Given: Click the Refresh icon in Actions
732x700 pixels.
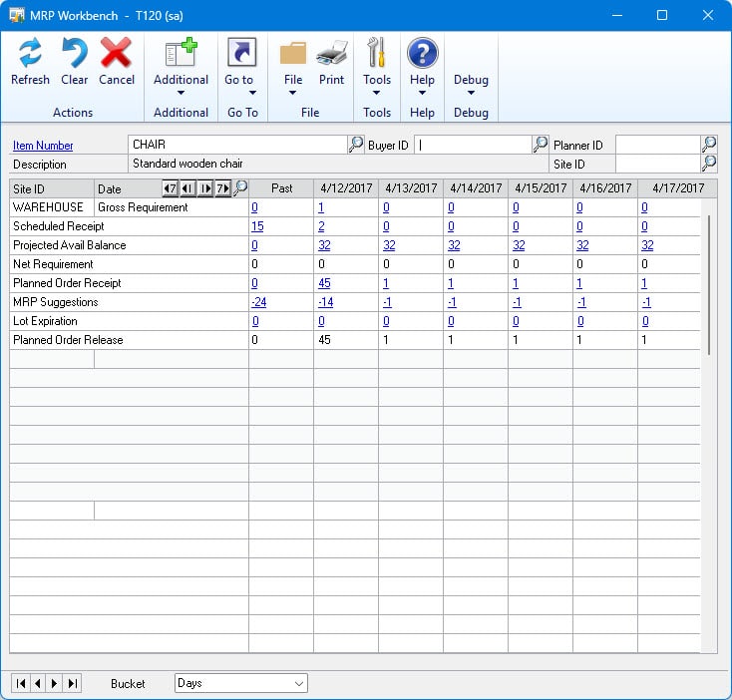Looking at the screenshot, I should tap(30, 55).
